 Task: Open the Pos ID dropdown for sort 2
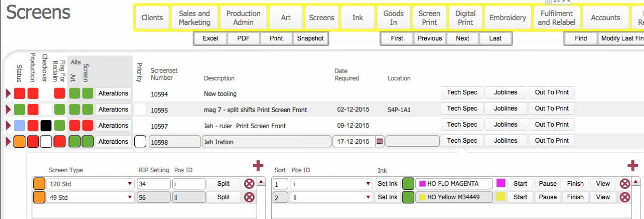(x=368, y=197)
